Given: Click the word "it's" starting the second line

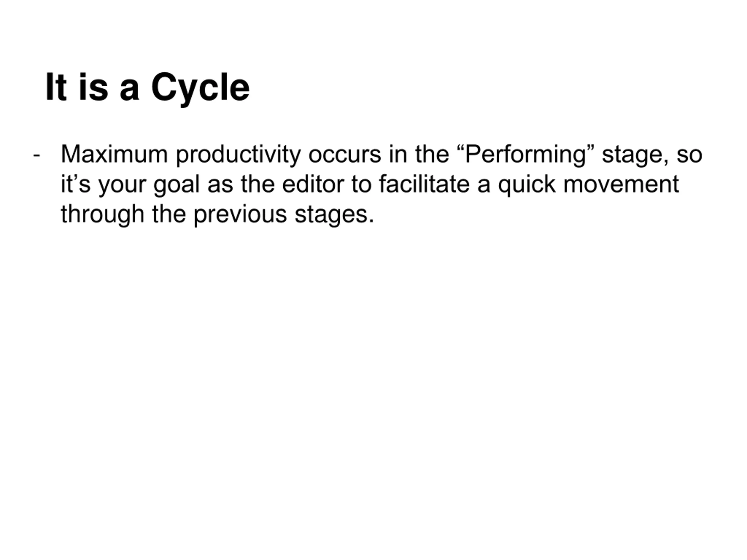Looking at the screenshot, I should [x=76, y=184].
